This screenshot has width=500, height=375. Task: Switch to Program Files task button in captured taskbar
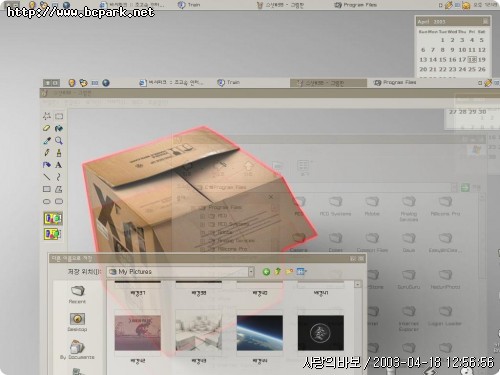click(x=395, y=82)
